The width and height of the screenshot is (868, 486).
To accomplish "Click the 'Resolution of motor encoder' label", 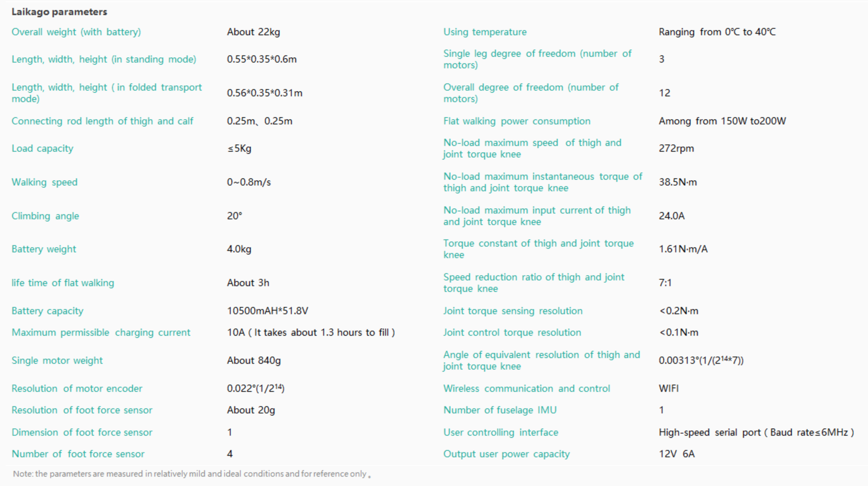I will 77,389.
